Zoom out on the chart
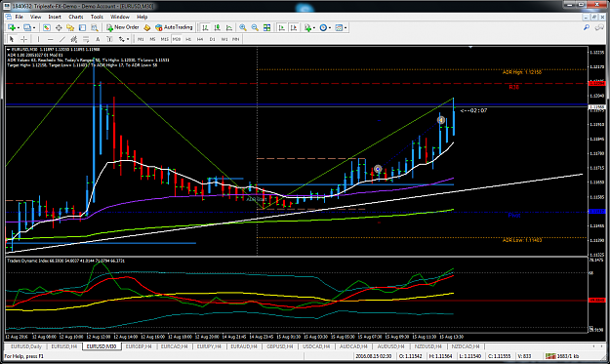 (255, 27)
